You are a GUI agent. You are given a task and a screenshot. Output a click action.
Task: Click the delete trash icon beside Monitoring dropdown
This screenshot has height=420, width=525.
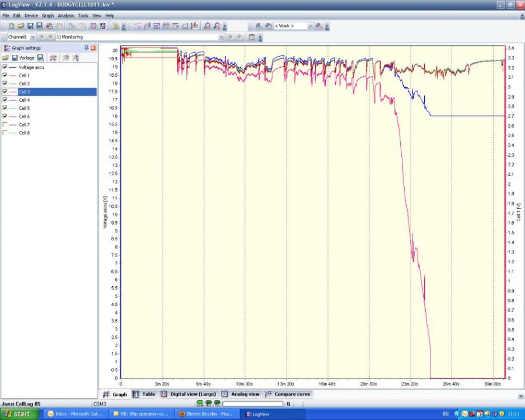pyautogui.click(x=252, y=37)
